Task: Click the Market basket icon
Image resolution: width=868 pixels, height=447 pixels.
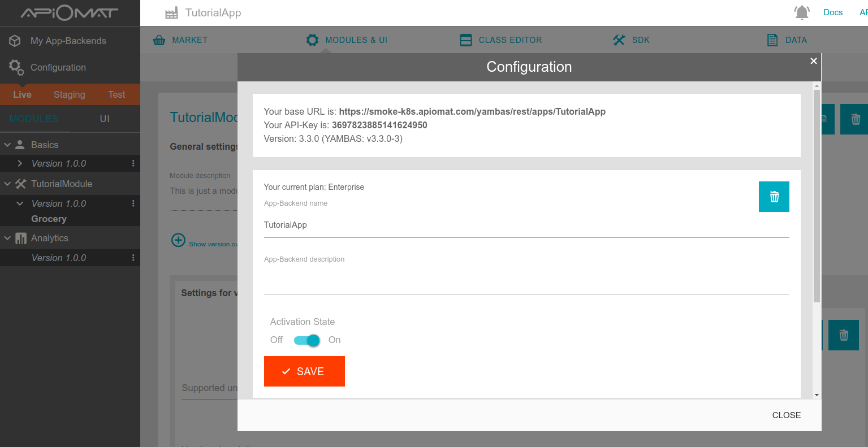Action: [x=159, y=40]
